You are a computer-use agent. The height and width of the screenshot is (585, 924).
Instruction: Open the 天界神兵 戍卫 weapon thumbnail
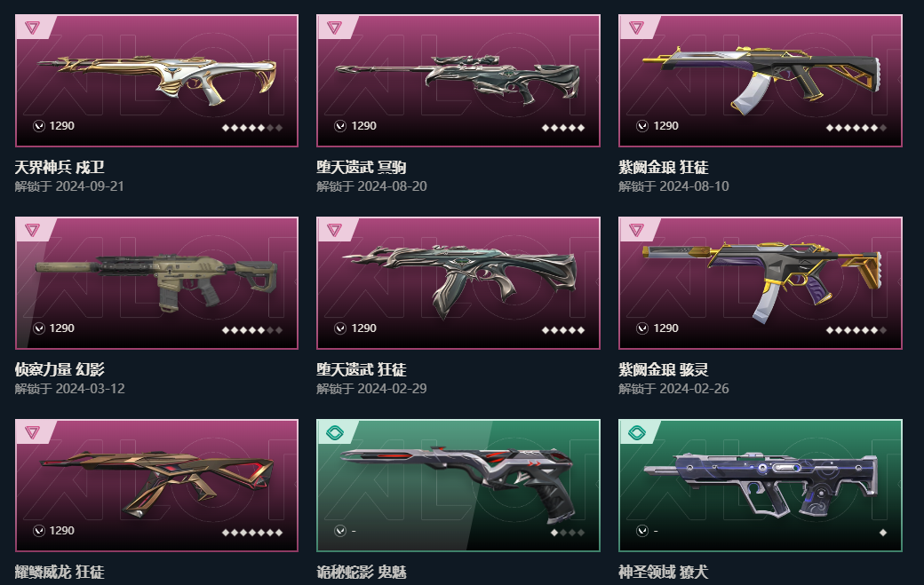click(x=156, y=81)
